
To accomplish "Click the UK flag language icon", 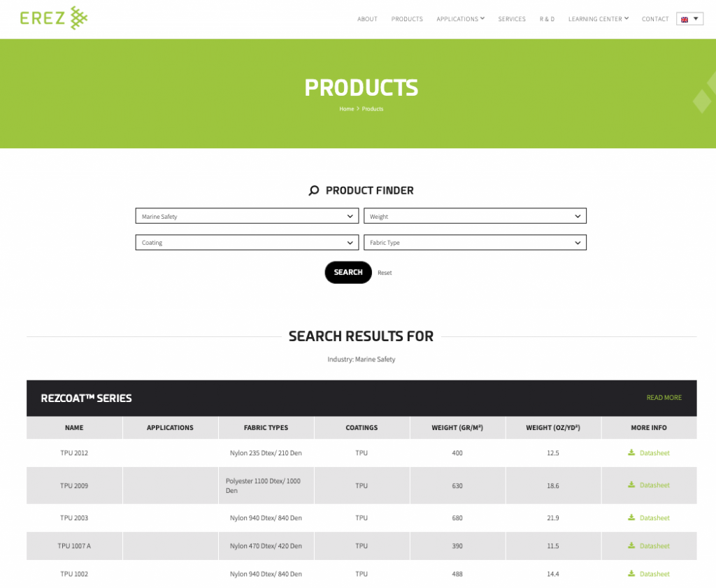I will (684, 19).
